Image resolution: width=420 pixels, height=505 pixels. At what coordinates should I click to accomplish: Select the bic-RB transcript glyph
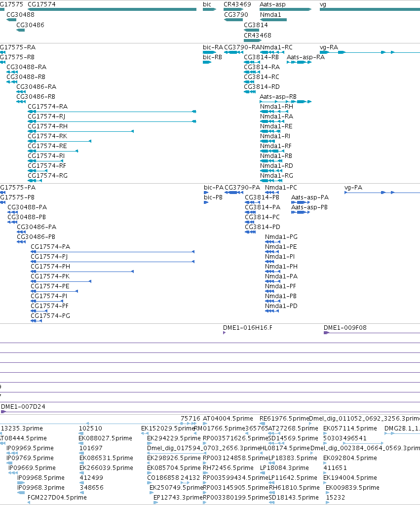(x=207, y=62)
